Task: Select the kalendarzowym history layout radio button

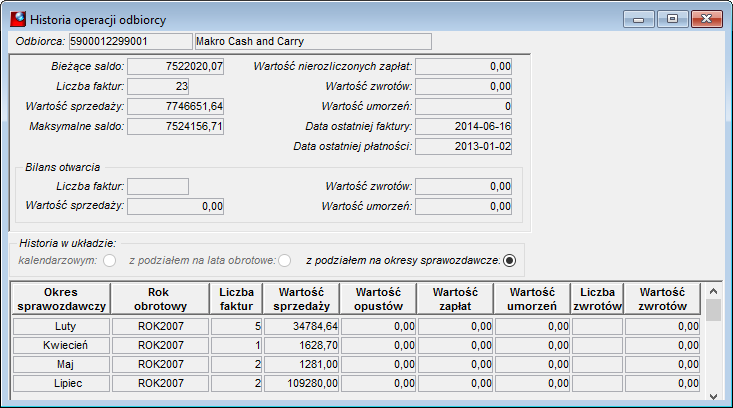Action: coord(109,260)
